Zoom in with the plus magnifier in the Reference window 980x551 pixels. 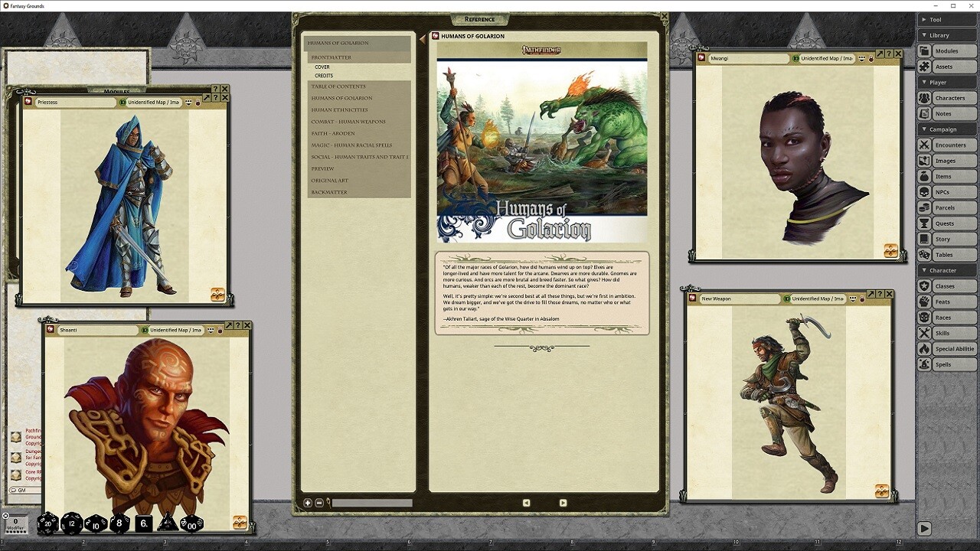[307, 503]
